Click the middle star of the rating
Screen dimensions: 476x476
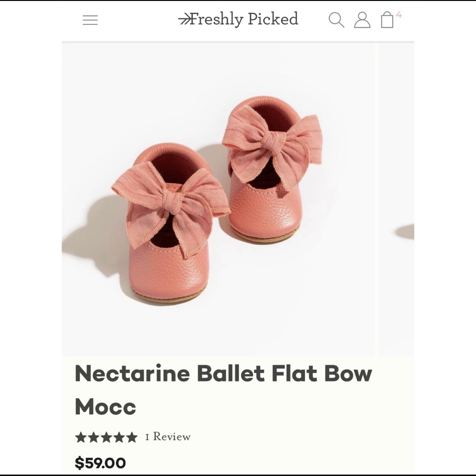click(106, 436)
